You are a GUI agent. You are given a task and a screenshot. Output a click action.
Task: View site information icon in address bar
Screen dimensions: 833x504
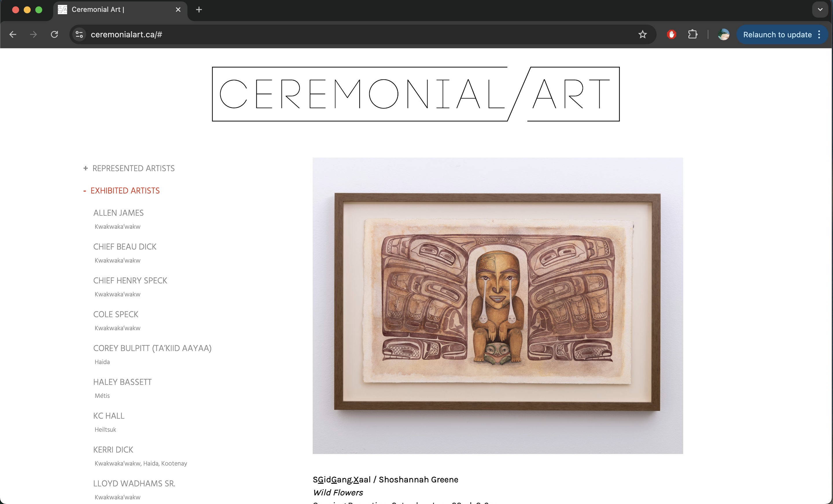(x=80, y=34)
